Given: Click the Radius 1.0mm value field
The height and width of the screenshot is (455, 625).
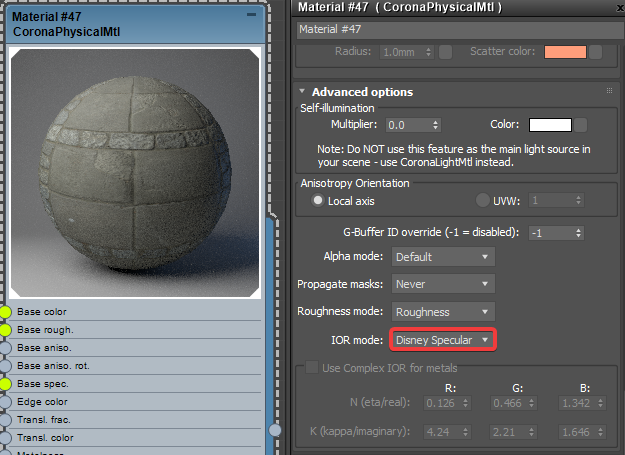Looking at the screenshot, I should (x=402, y=52).
